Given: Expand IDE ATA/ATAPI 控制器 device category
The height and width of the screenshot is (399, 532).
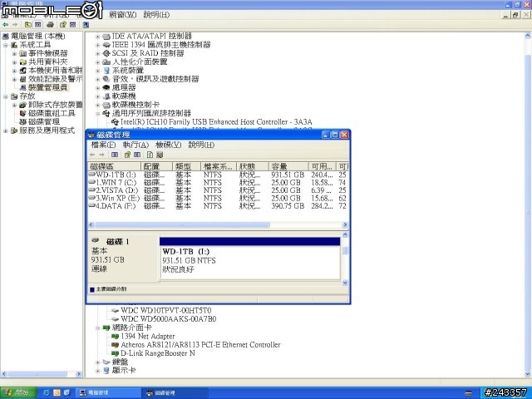Looking at the screenshot, I should [x=98, y=37].
